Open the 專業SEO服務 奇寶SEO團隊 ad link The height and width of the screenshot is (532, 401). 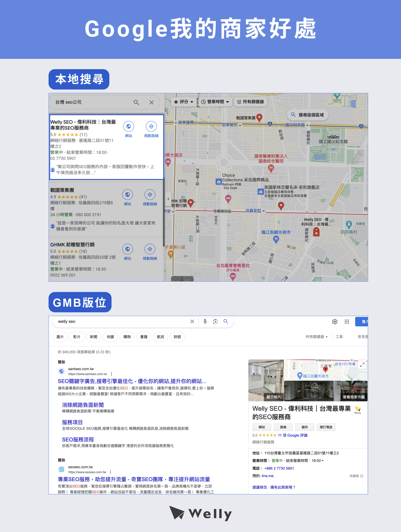(x=134, y=479)
